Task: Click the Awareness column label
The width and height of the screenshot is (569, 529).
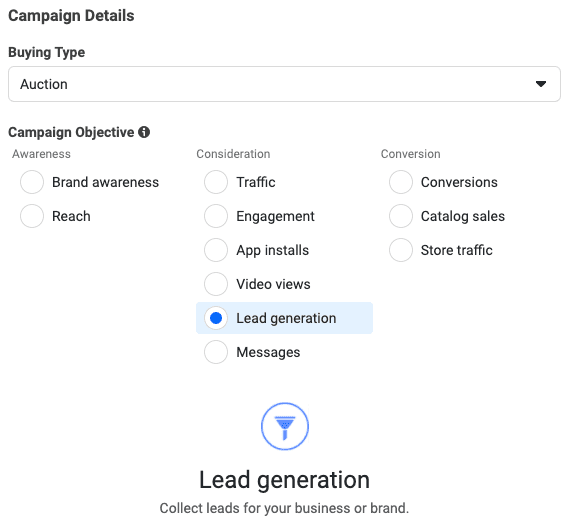Action: coord(41,154)
